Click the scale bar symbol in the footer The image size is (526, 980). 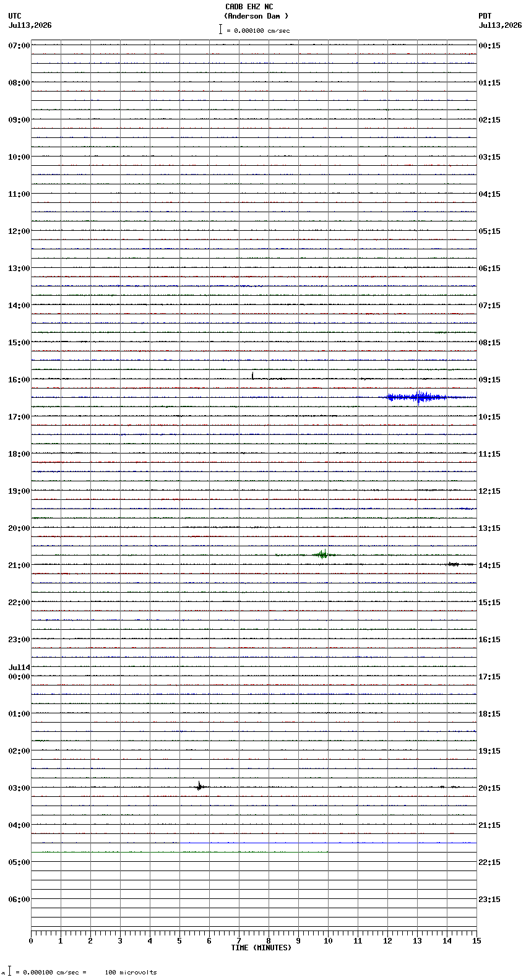click(10, 971)
